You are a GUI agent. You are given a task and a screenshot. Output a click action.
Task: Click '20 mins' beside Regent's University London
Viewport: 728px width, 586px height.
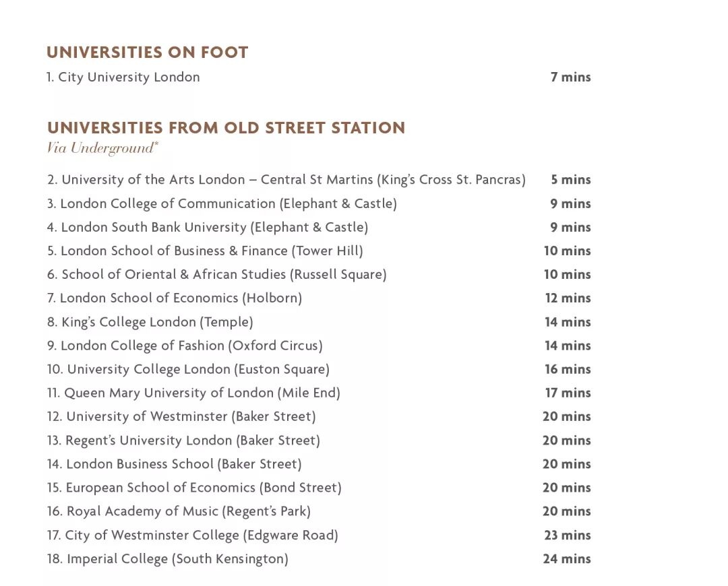(567, 441)
